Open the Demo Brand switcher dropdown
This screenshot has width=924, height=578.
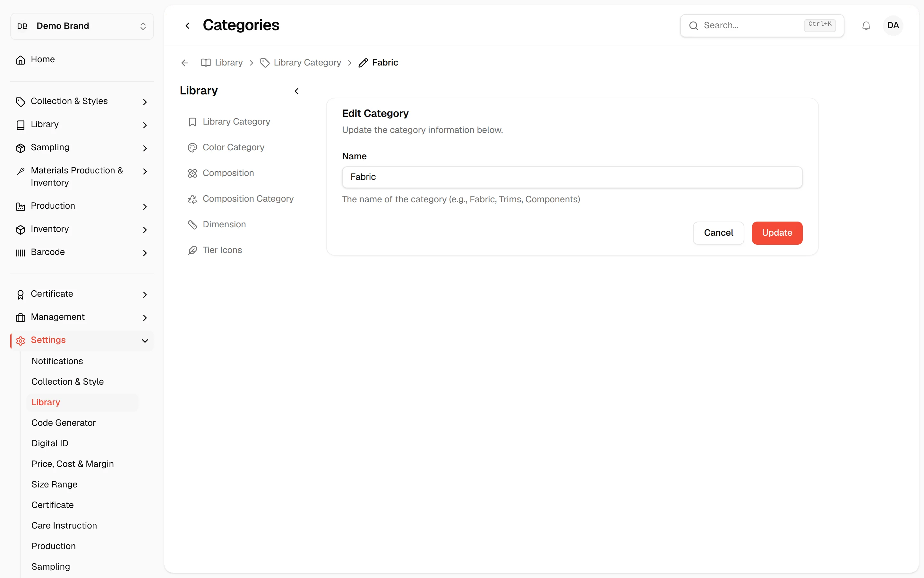(82, 26)
